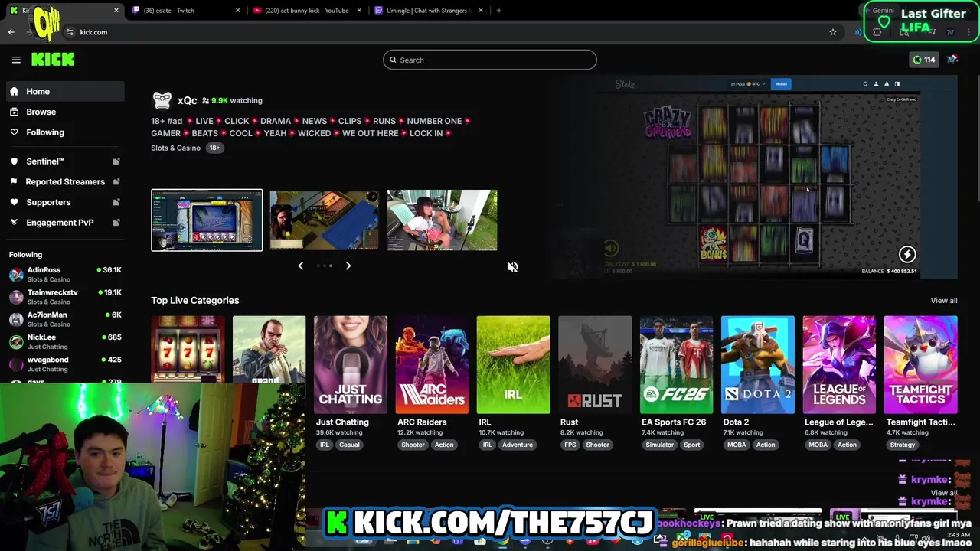The height and width of the screenshot is (551, 980).
Task: Open the Supporters sidebar entry
Action: (x=64, y=202)
